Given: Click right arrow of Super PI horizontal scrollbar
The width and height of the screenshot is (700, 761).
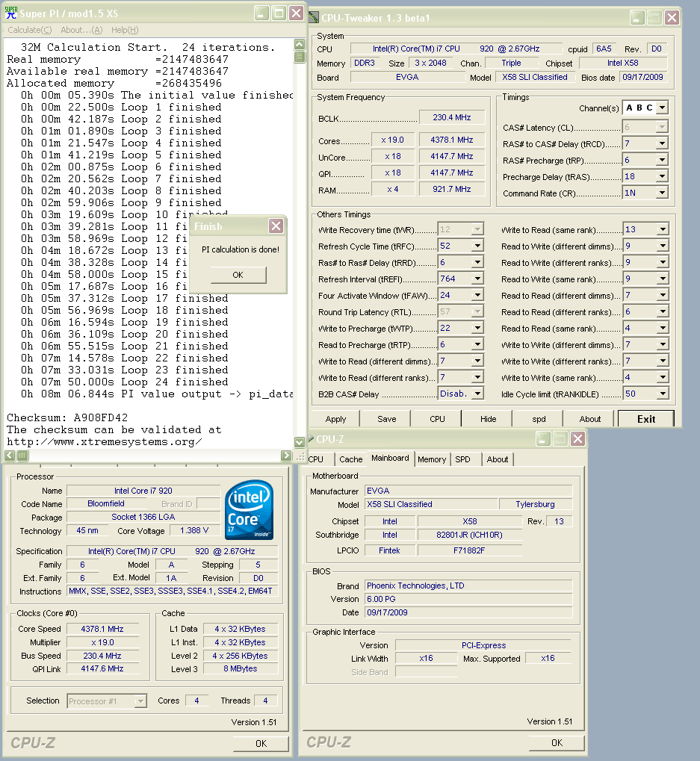Looking at the screenshot, I should point(286,456).
